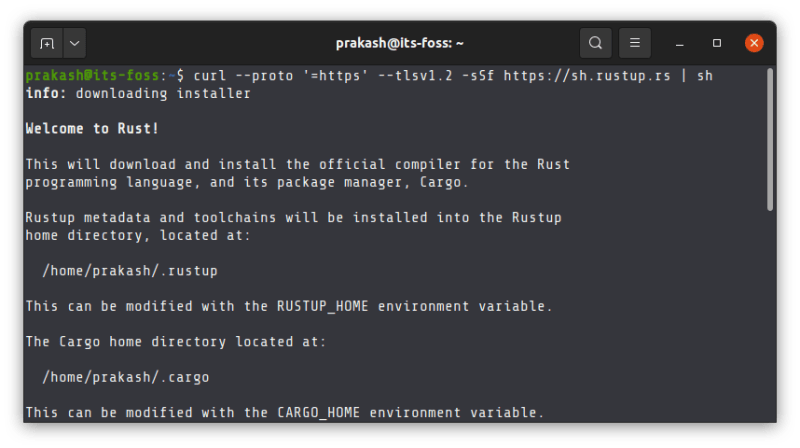Screen dimensions: 800x448
Task: Close the terminal window
Action: tap(754, 43)
